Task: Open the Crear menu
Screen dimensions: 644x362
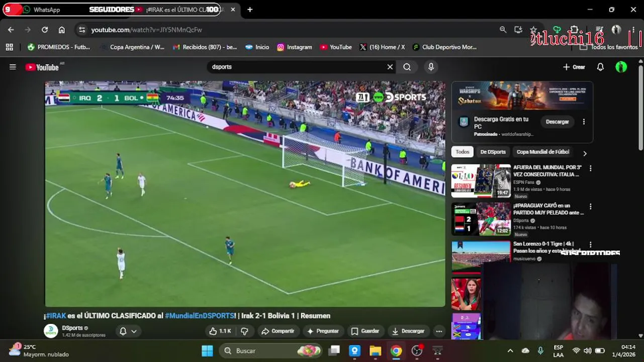Action: [574, 67]
